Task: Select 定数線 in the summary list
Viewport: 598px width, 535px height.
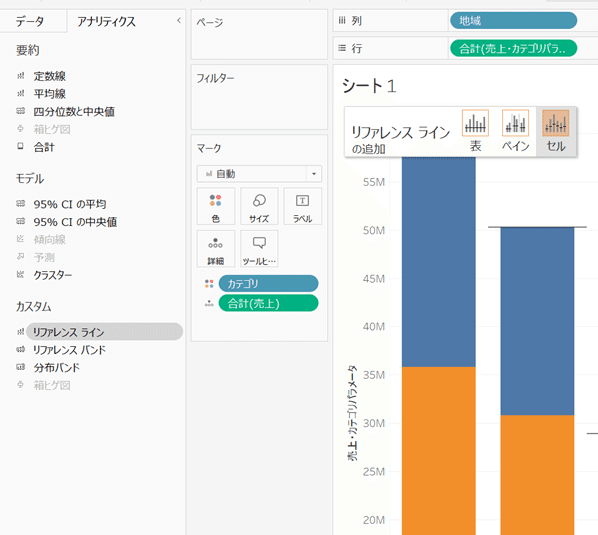Action: [50, 76]
